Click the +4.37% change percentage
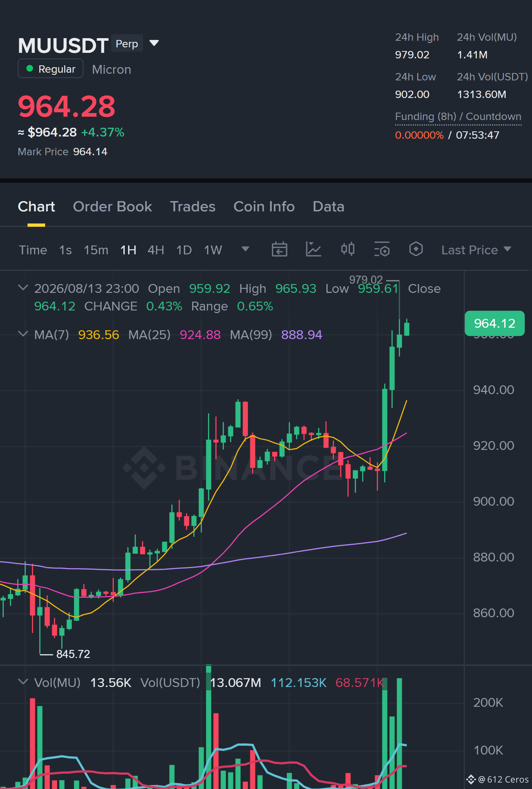 (x=103, y=132)
